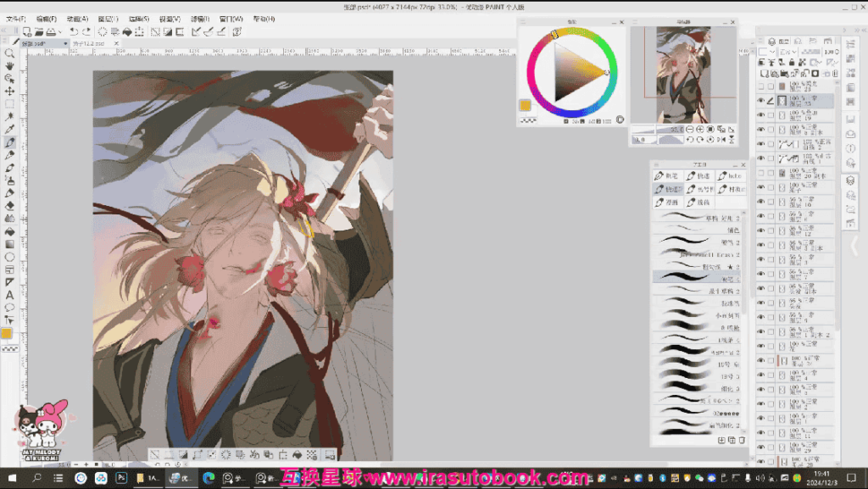This screenshot has height=489, width=868.
Task: Select the Eraser tool in left toolbar
Action: coord(9,206)
